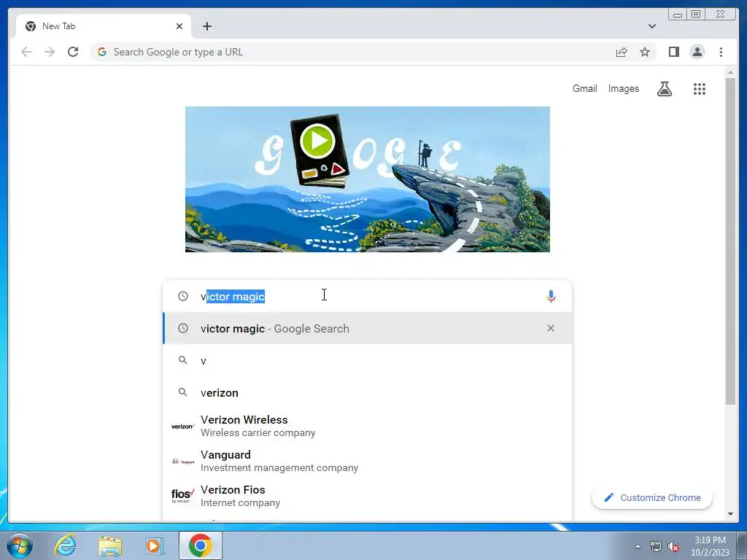Select the 'v' search suggestion
747x560 pixels.
368,360
